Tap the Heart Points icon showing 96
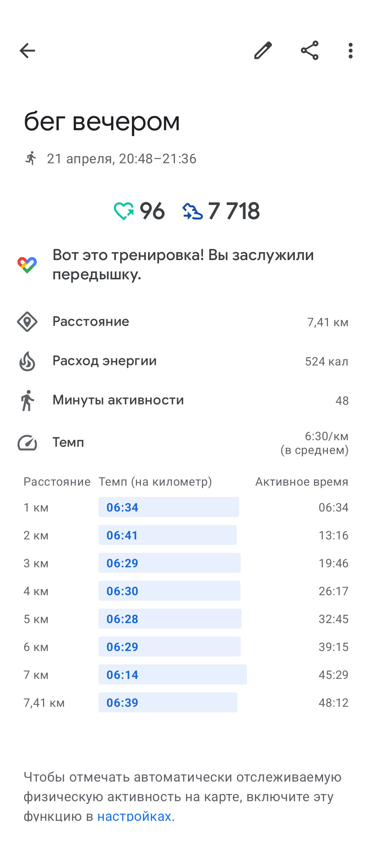Image resolution: width=372 pixels, height=868 pixels. [x=124, y=211]
